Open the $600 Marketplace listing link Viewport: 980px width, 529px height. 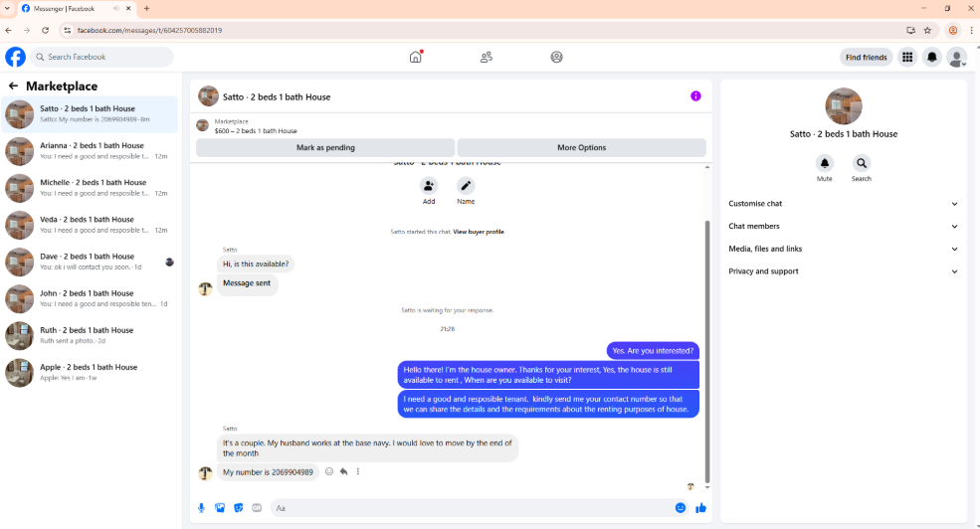pos(256,131)
